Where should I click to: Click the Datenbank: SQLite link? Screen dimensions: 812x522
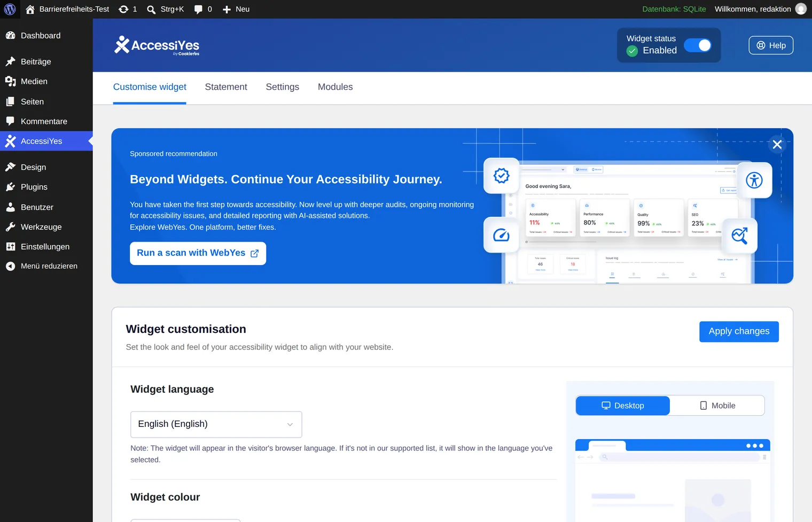point(674,9)
